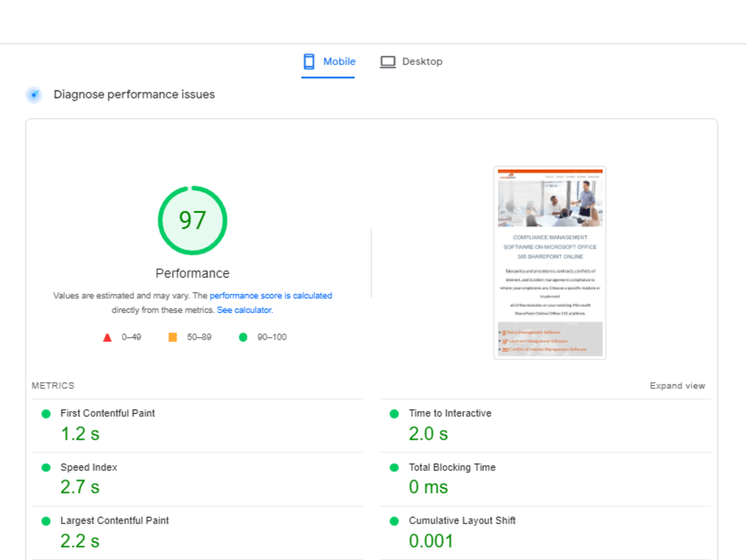
Task: Click the Diagnose performance issues heading
Action: 134,94
